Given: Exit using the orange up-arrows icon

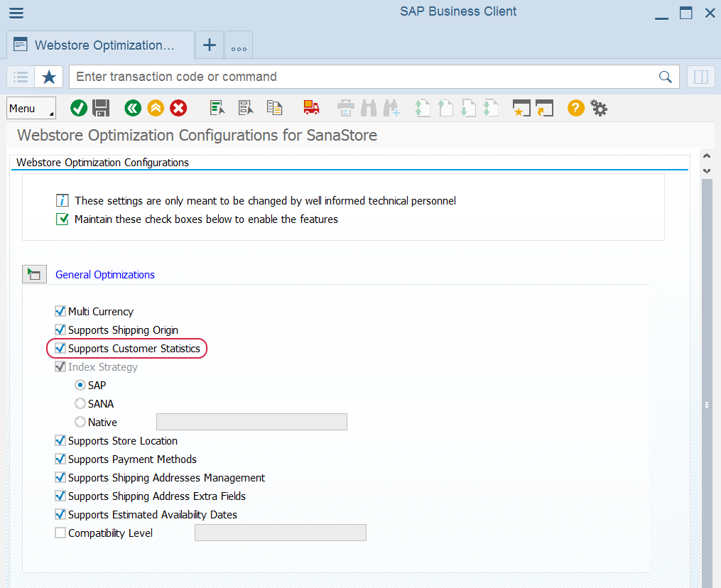Looking at the screenshot, I should (156, 109).
